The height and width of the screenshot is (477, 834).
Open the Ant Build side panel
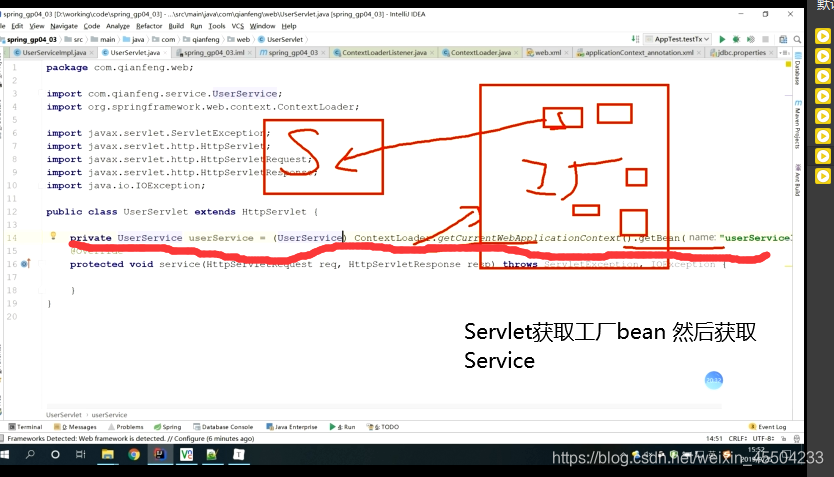[798, 181]
